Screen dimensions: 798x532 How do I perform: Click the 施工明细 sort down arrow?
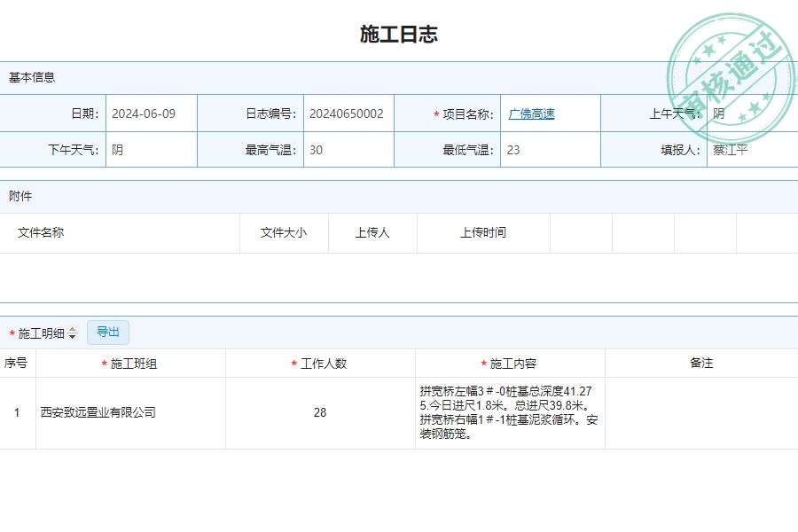72,337
